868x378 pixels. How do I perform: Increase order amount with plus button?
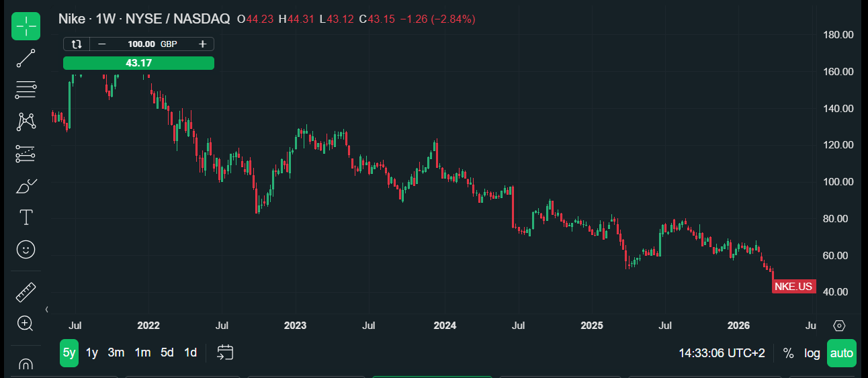coord(202,44)
